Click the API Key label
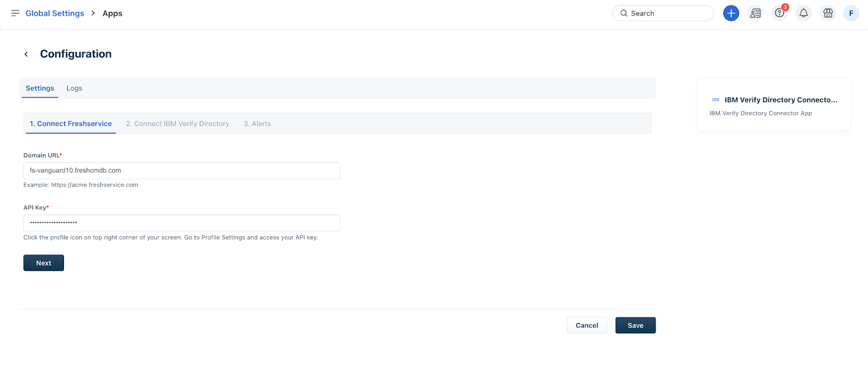Screen dimensions: 868x387 (x=36, y=208)
